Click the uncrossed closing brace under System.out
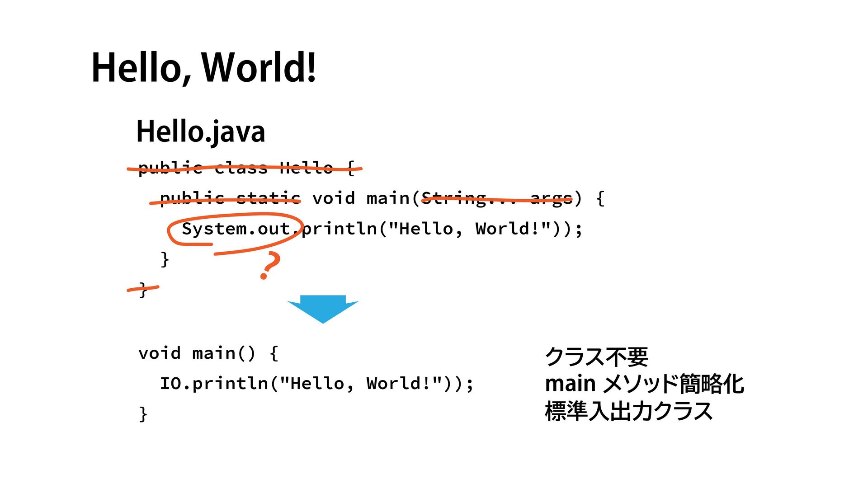The width and height of the screenshot is (868, 488). [165, 259]
